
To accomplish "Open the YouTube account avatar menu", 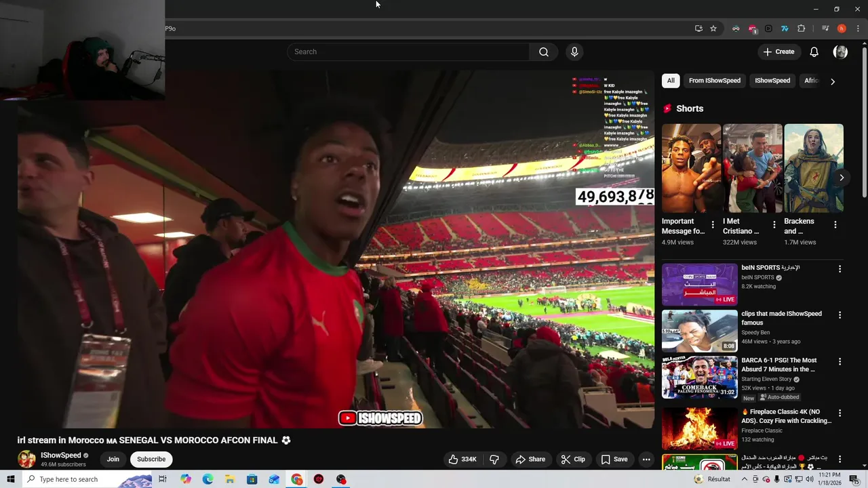I will click(x=840, y=52).
